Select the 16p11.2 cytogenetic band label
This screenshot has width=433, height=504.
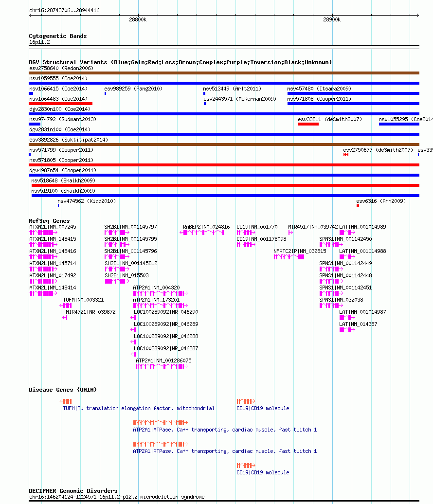[39, 42]
